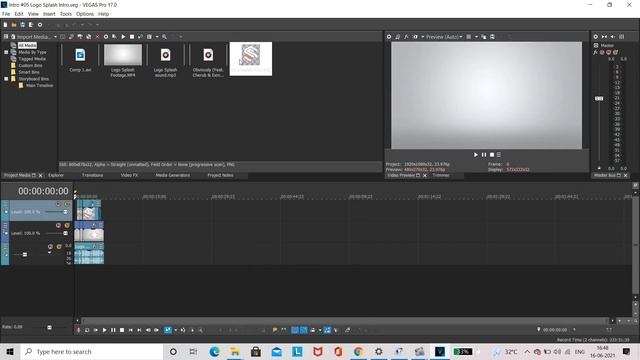Image resolution: width=640 pixels, height=360 pixels.
Task: Switch to the Project Notes tab
Action: pos(220,175)
